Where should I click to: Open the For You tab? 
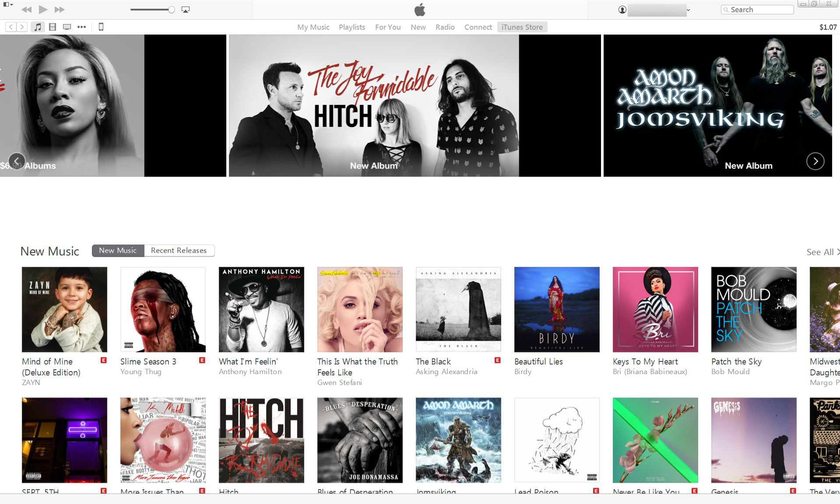point(388,27)
